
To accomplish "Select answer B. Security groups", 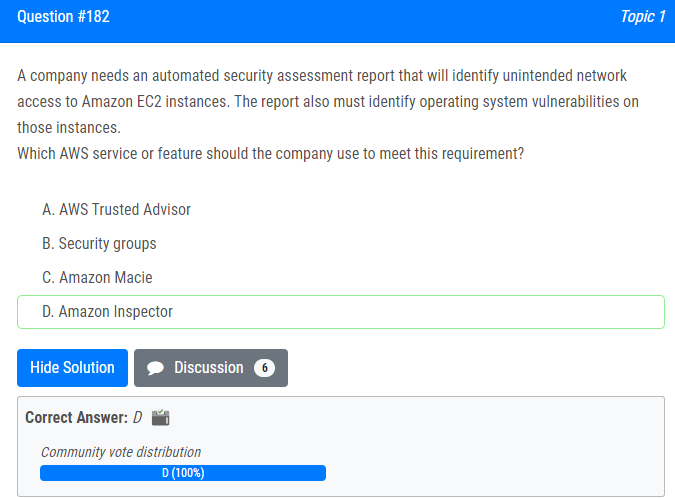I will [x=99, y=244].
